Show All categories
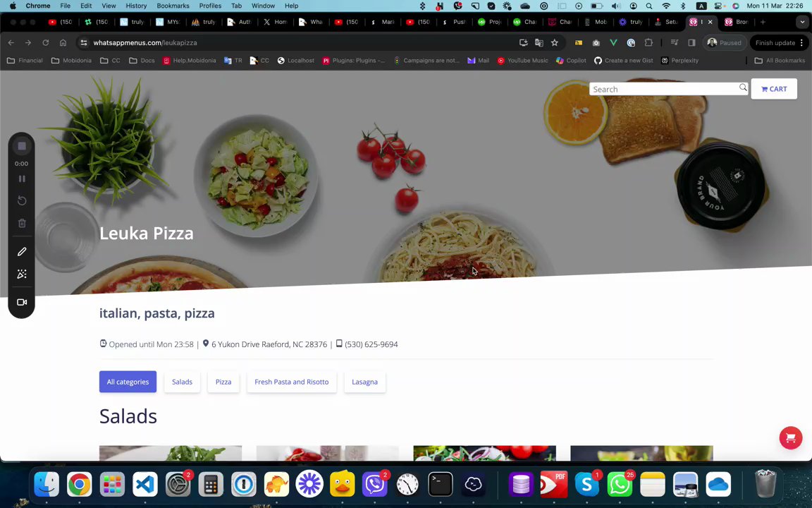The image size is (812, 508). click(x=128, y=382)
